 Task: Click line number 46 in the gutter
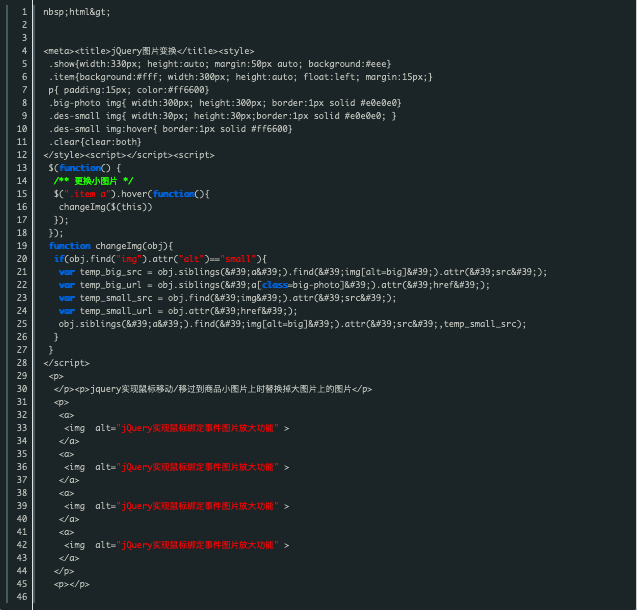point(22,597)
